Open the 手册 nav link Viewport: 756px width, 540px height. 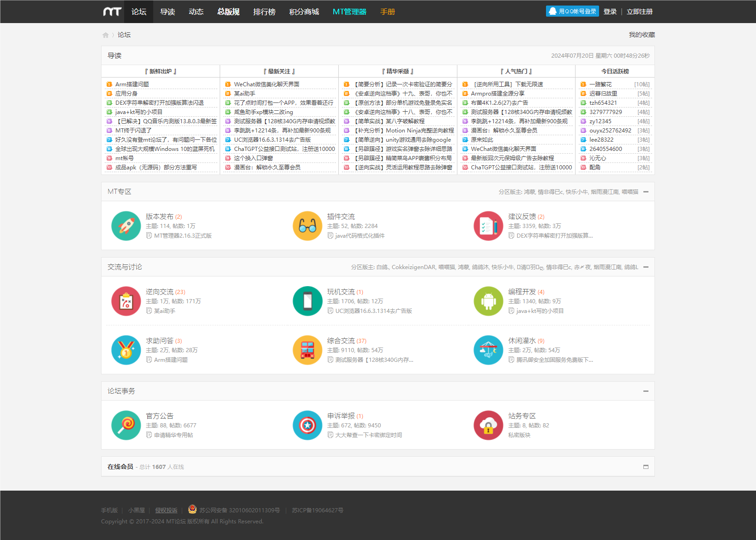[x=388, y=12]
